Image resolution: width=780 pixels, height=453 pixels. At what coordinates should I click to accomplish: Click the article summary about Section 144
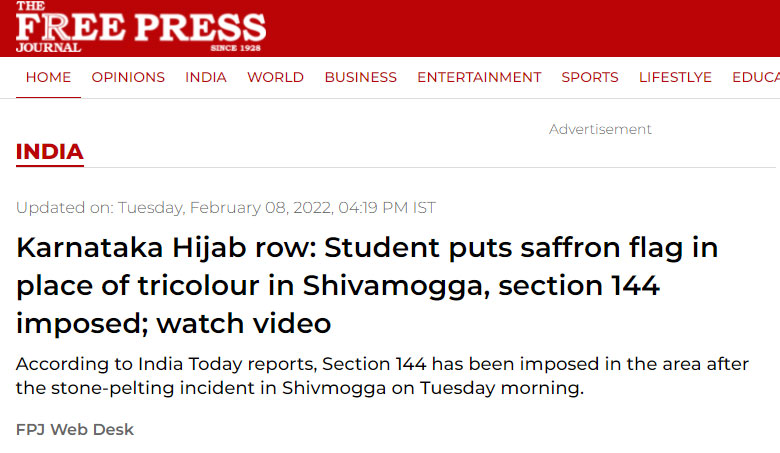pos(382,376)
